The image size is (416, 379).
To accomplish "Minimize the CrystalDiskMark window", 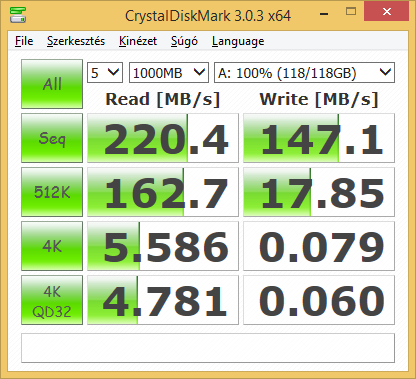I will coord(324,13).
